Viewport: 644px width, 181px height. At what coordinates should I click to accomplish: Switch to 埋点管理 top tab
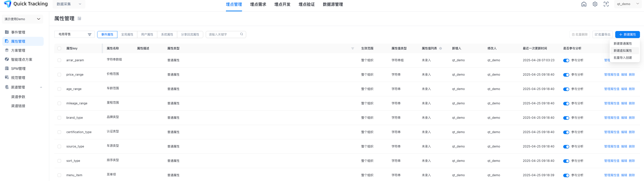[x=234, y=4]
